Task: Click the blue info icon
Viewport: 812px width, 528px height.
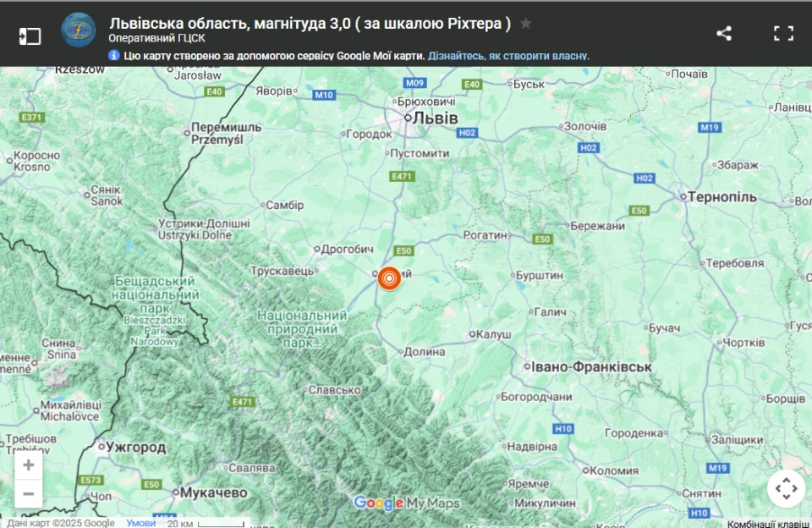Action: point(114,56)
